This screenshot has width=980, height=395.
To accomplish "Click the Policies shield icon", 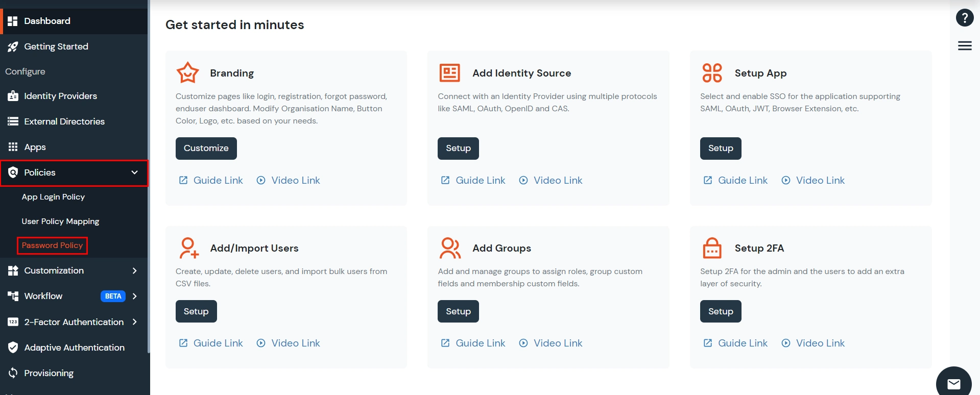I will pos(13,172).
